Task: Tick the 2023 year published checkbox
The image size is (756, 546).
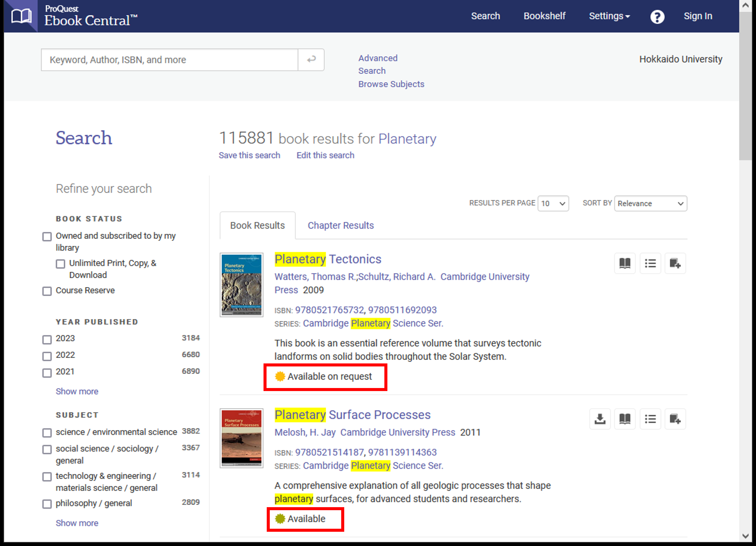Action: coord(47,339)
